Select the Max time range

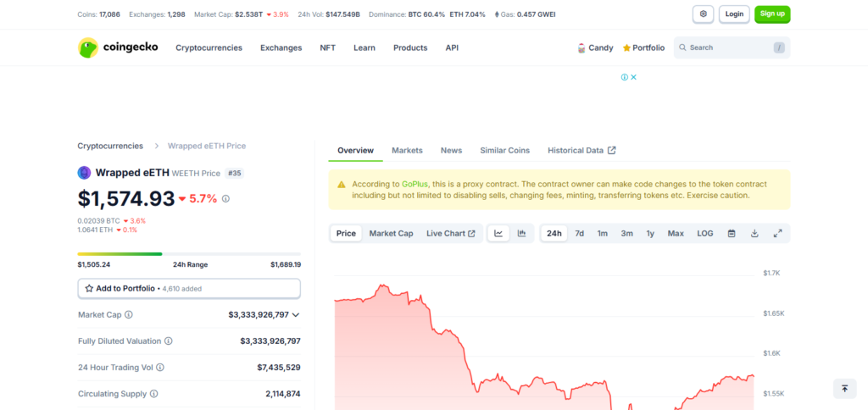[676, 234]
